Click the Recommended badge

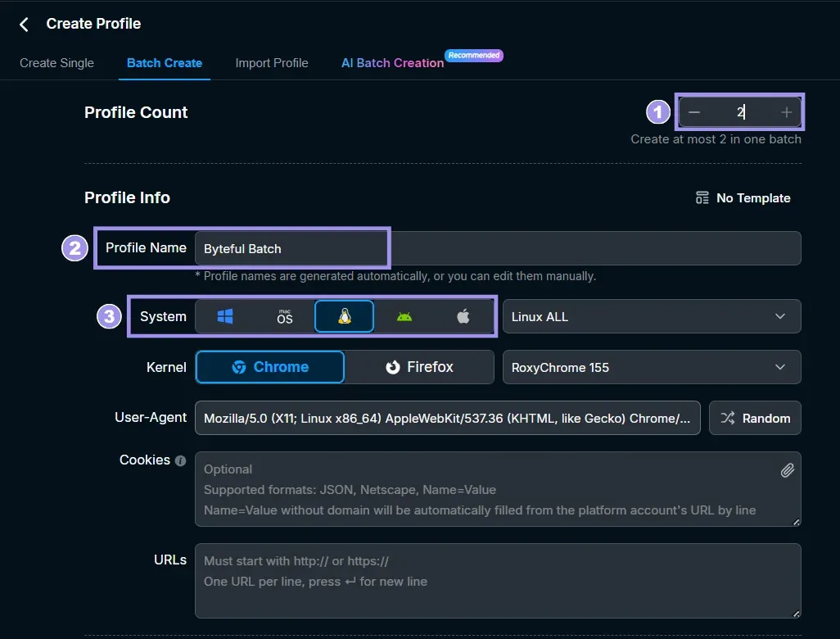[x=474, y=55]
